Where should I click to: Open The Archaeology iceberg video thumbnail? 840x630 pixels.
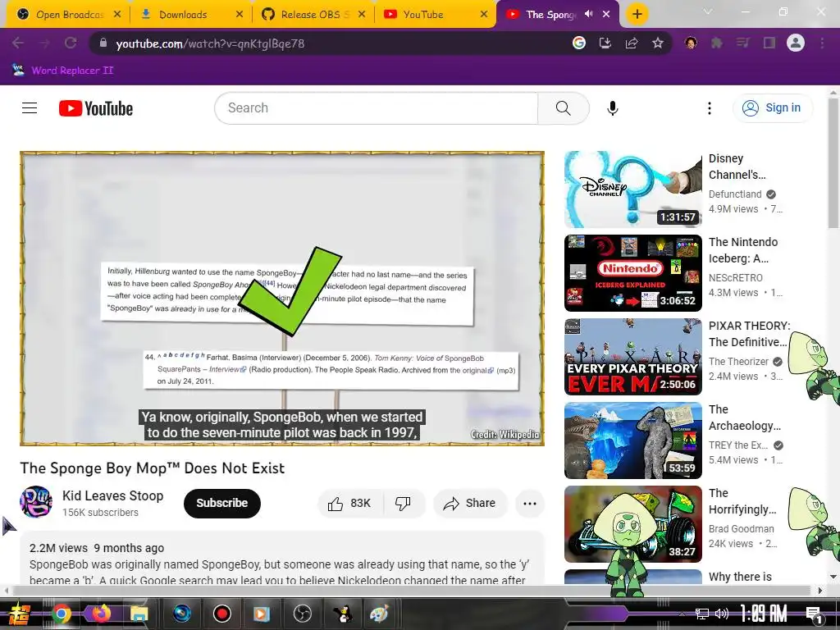point(632,440)
